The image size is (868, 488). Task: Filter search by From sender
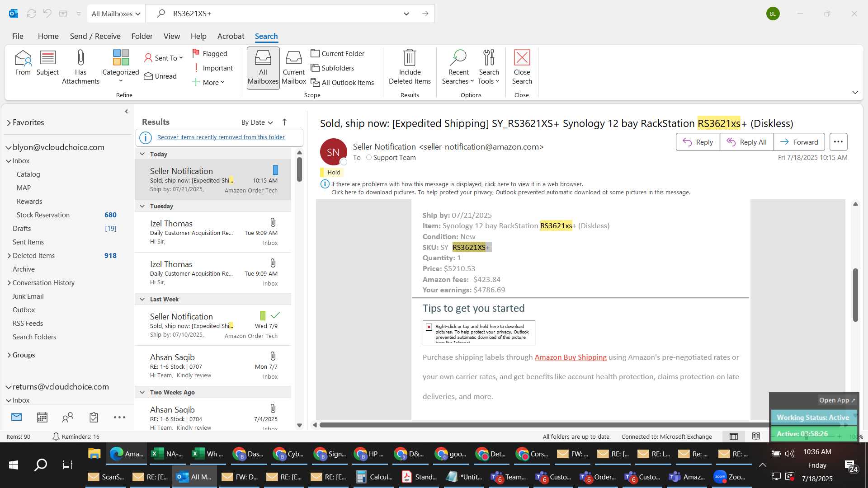(x=23, y=63)
